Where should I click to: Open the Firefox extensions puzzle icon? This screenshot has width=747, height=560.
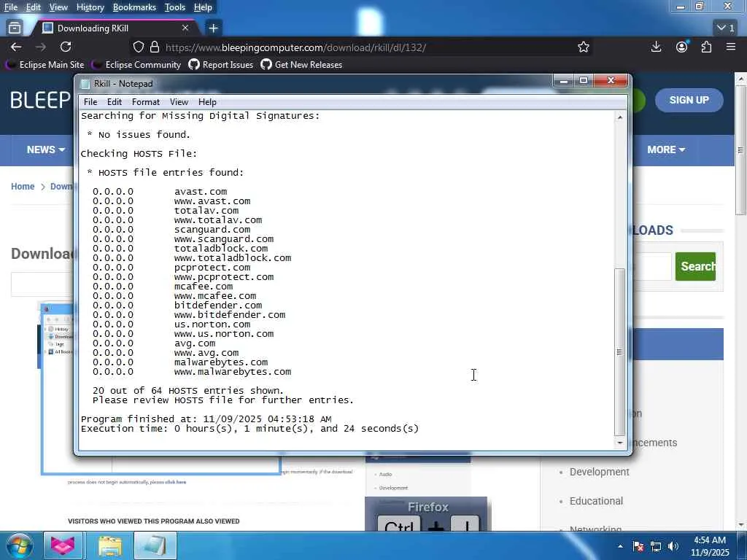pos(706,47)
